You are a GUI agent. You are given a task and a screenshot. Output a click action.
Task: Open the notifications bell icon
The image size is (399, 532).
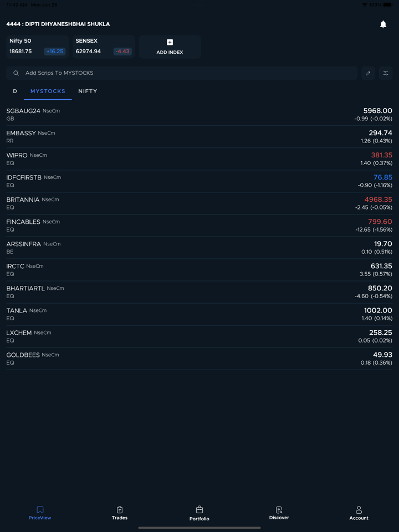click(383, 24)
